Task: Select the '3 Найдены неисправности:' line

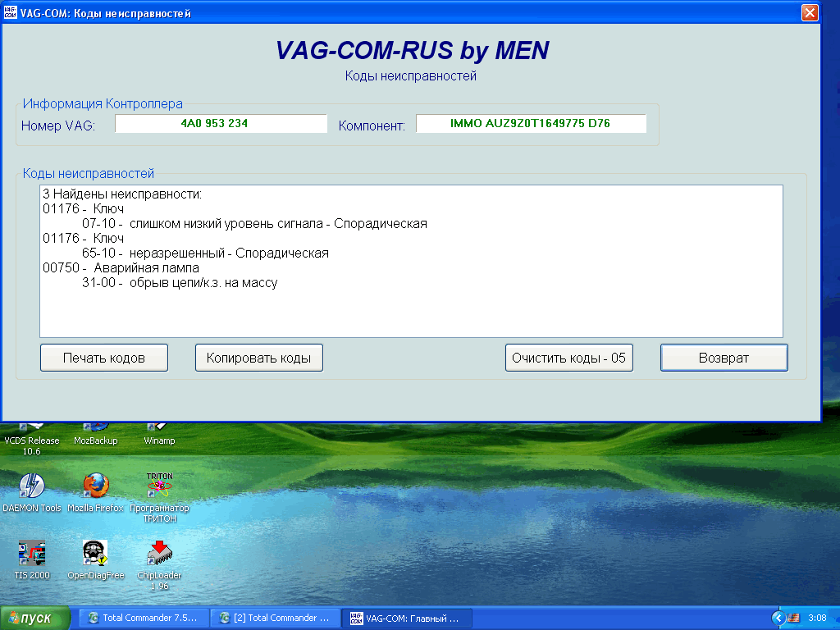Action: [x=122, y=194]
